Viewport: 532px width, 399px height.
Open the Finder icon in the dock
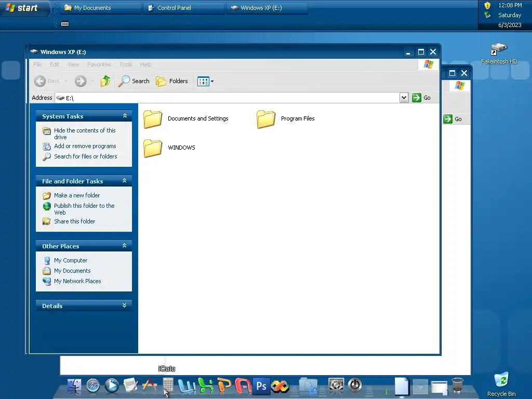tap(74, 386)
